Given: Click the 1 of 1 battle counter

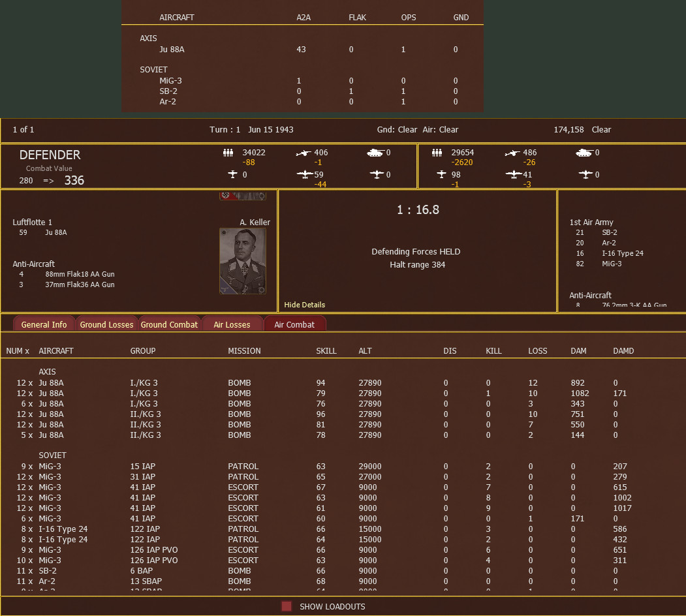Looking at the screenshot, I should click(23, 129).
